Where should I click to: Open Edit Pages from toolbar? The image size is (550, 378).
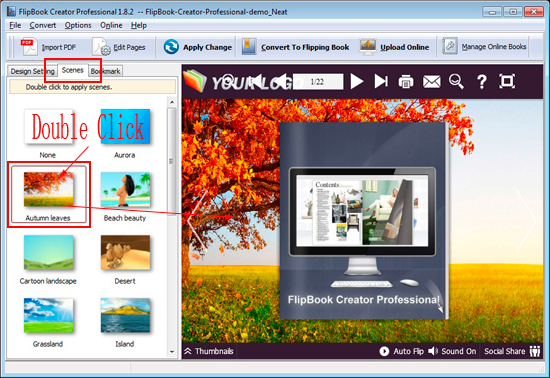[119, 47]
